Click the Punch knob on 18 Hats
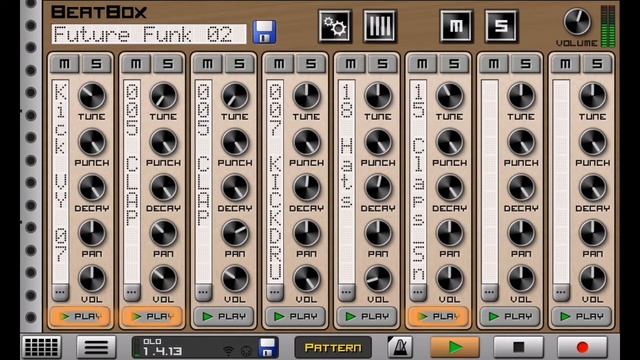The image size is (640, 360). pos(378,142)
